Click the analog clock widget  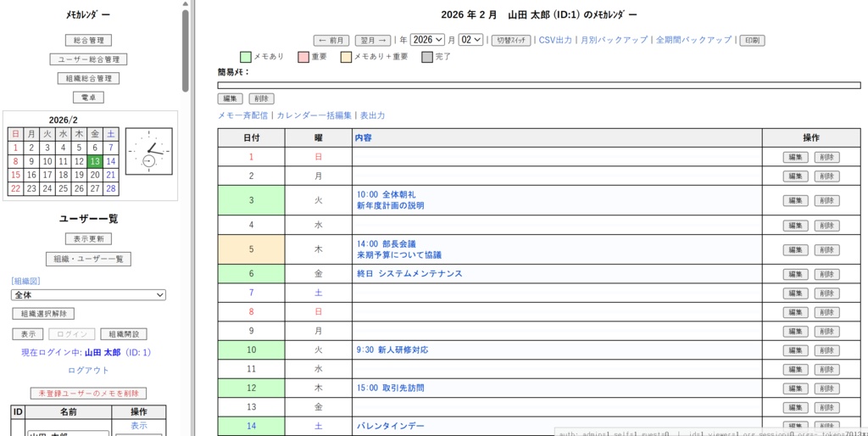149,151
